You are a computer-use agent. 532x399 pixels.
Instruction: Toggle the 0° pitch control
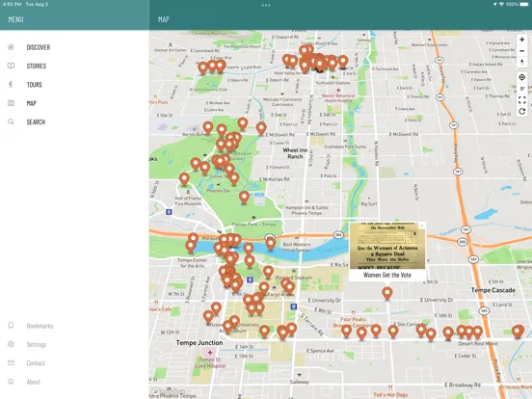(521, 89)
